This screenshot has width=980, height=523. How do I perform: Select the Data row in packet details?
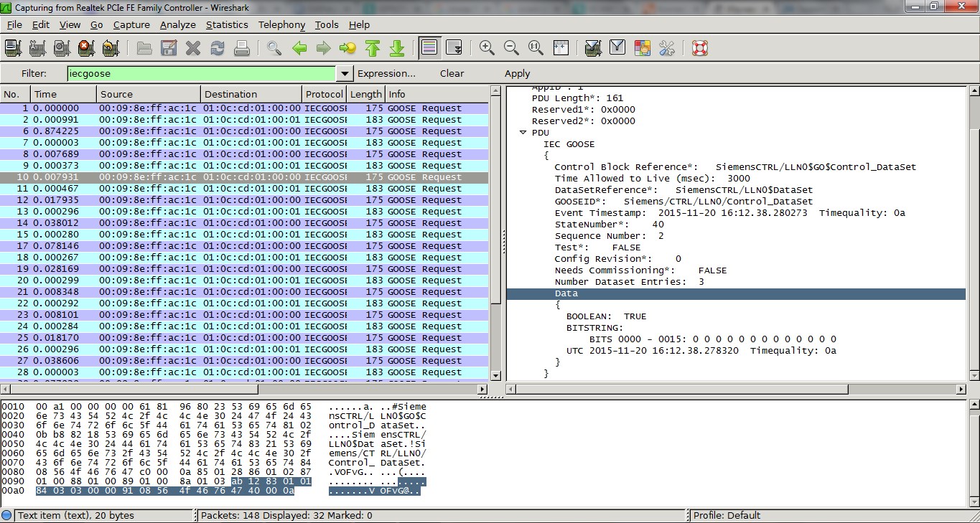566,293
